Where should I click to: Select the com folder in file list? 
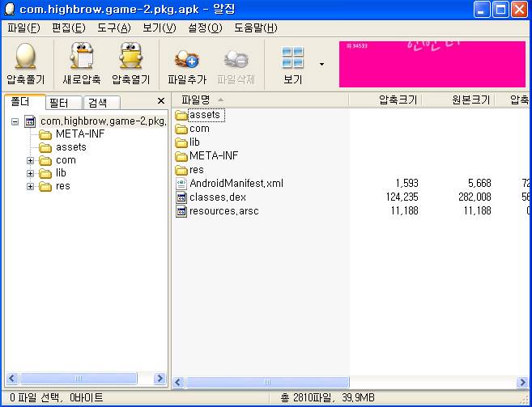click(199, 129)
